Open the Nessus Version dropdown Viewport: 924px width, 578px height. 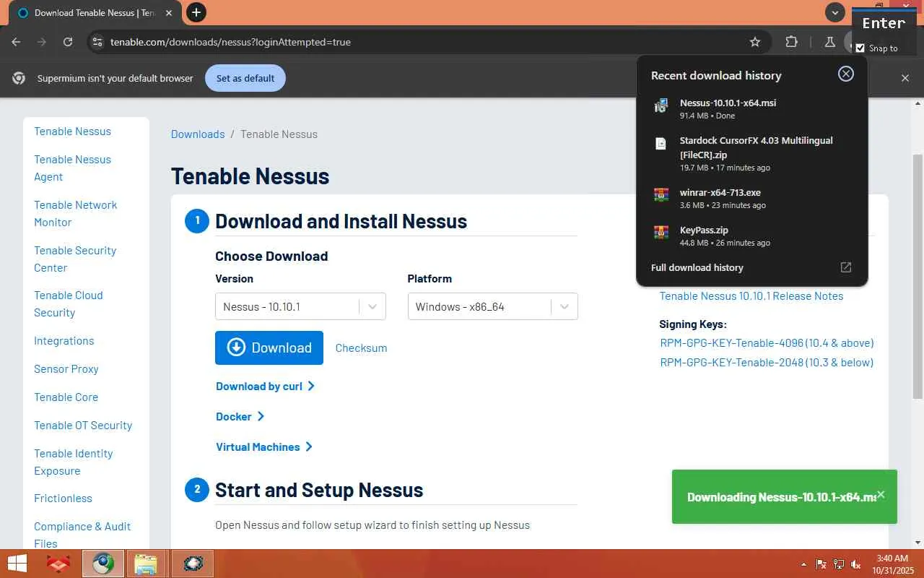click(x=300, y=306)
